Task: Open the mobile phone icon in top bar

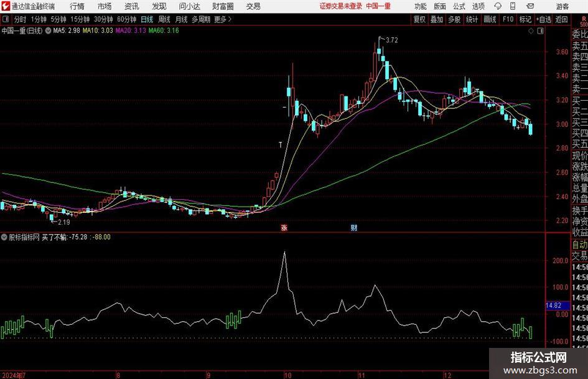Action: click(x=513, y=6)
